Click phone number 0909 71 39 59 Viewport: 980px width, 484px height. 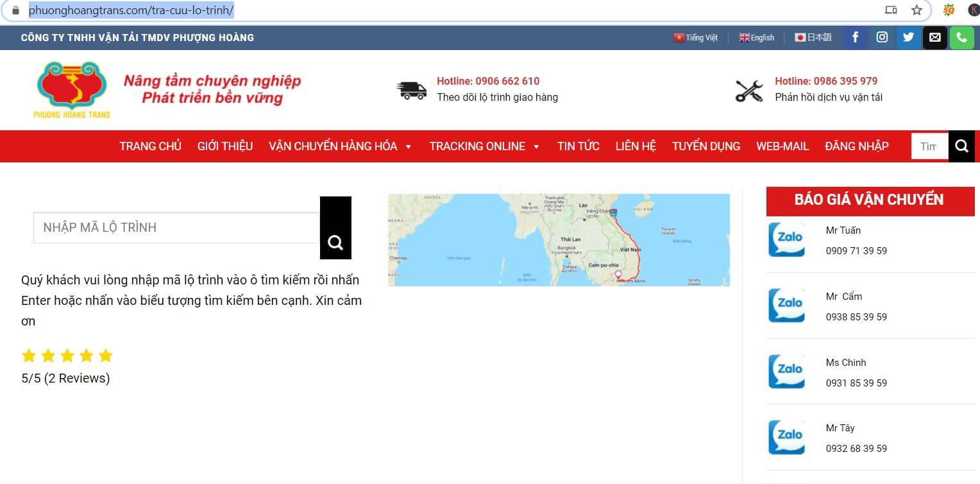(856, 251)
